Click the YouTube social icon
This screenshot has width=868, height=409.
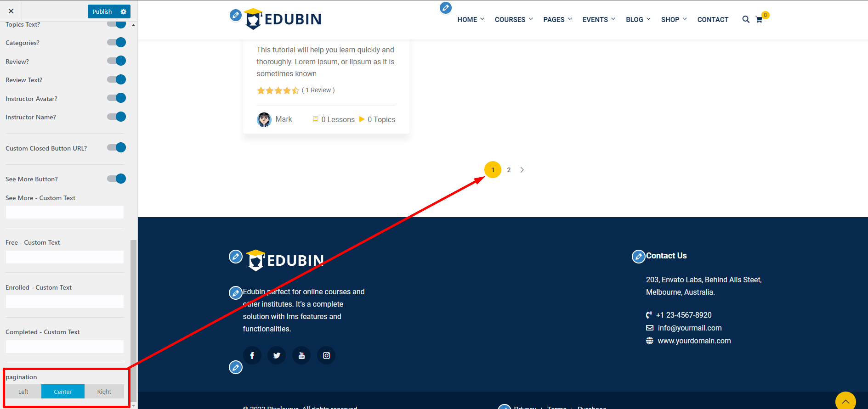click(301, 355)
